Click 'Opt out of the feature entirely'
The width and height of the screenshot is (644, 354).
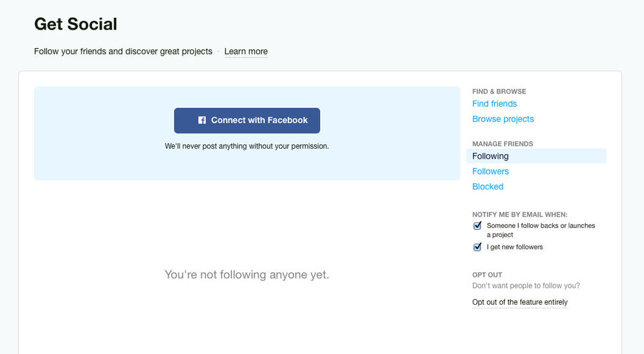tap(520, 303)
